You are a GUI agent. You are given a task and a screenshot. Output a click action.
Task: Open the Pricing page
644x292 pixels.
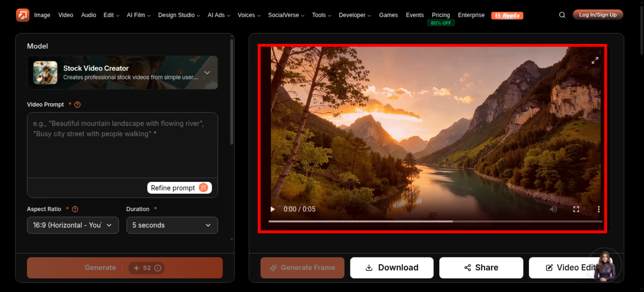tap(441, 15)
